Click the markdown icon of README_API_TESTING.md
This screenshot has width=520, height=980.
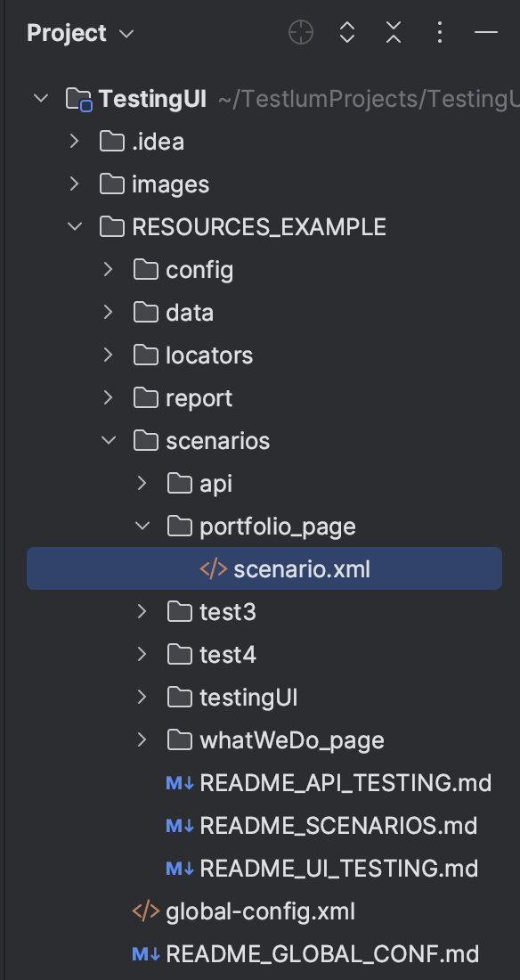pos(180,783)
